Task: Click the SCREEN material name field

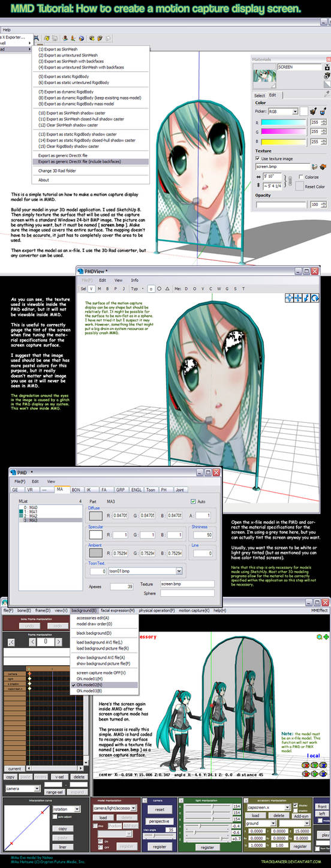Action: (x=300, y=67)
